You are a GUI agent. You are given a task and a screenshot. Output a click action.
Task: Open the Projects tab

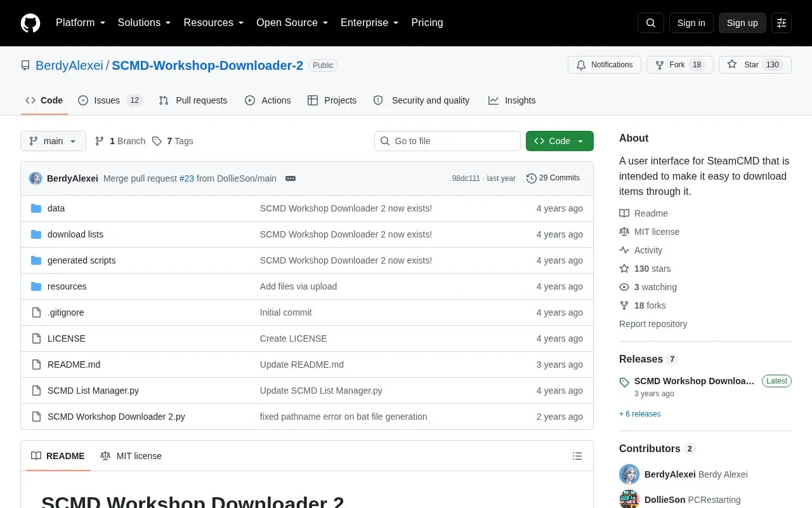pos(332,100)
